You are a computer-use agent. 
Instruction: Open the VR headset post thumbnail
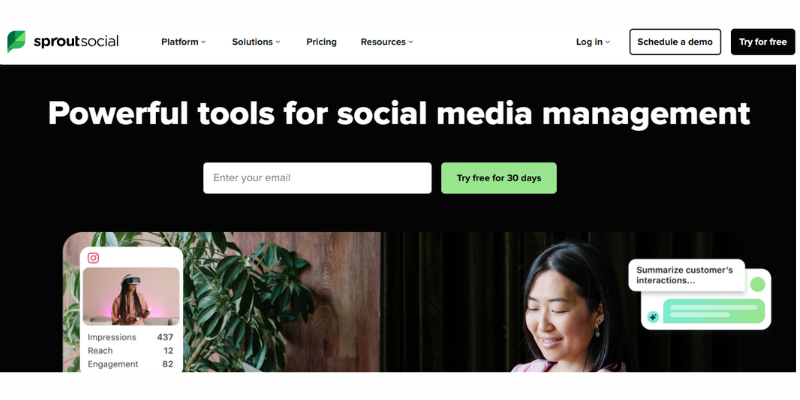(x=131, y=296)
